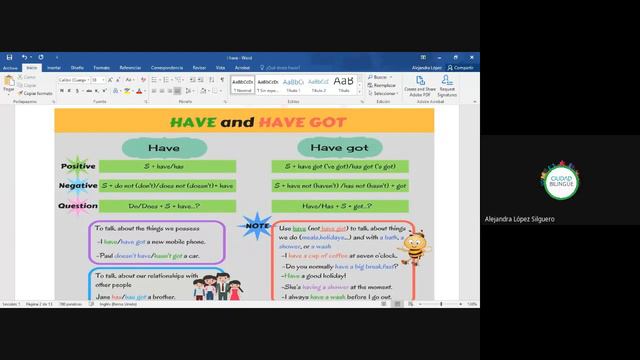Image resolution: width=640 pixels, height=360 pixels.
Task: Switch to the Diseño tab
Action: coord(77,68)
